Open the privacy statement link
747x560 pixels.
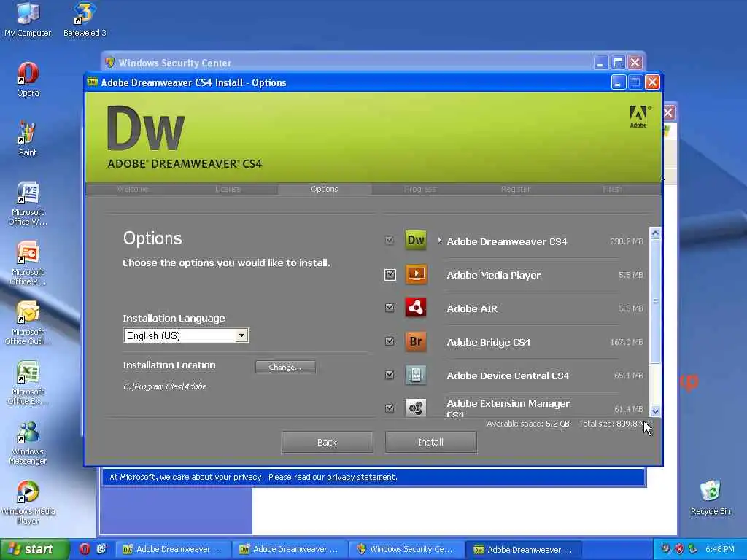point(360,477)
